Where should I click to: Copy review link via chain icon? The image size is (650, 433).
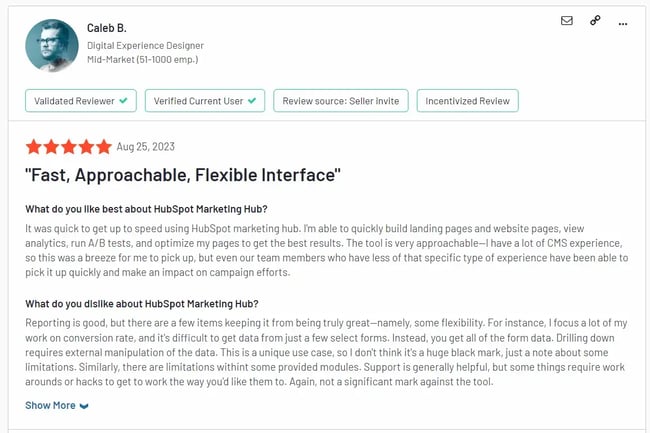595,20
